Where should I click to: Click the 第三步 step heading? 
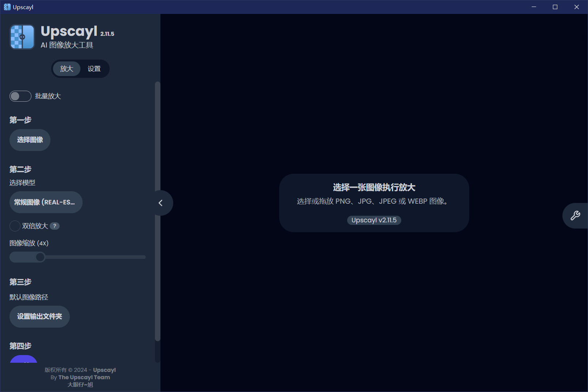tap(20, 282)
